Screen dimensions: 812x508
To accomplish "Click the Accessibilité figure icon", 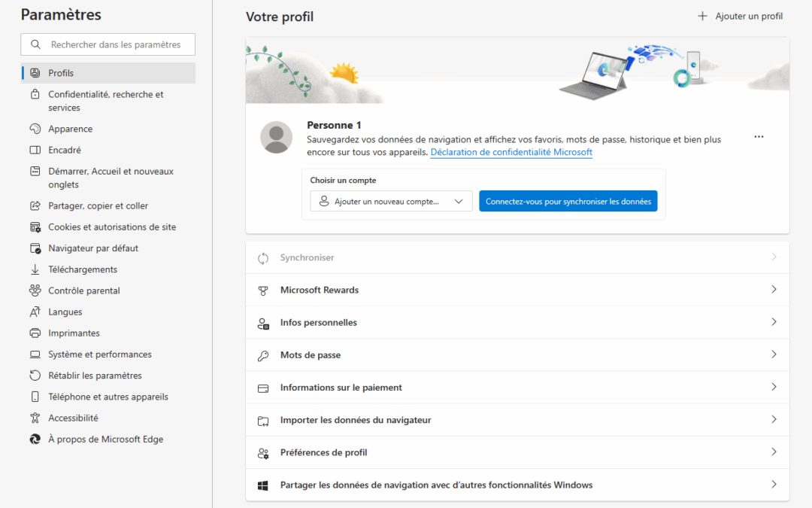I will pyautogui.click(x=35, y=418).
